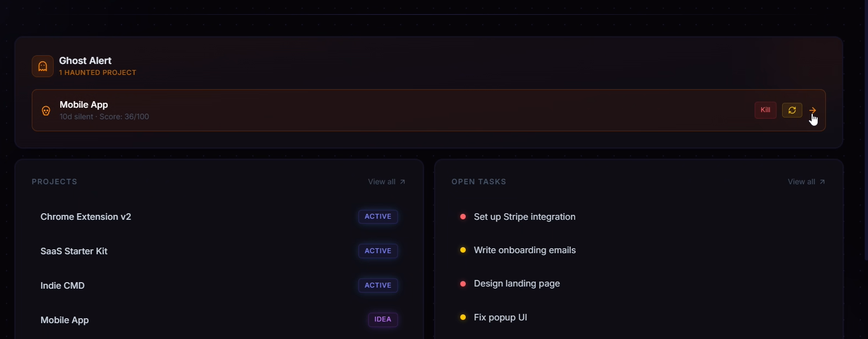The image size is (868, 339).
Task: Click the external-link arrow next to Projects View all
Action: [x=402, y=181]
